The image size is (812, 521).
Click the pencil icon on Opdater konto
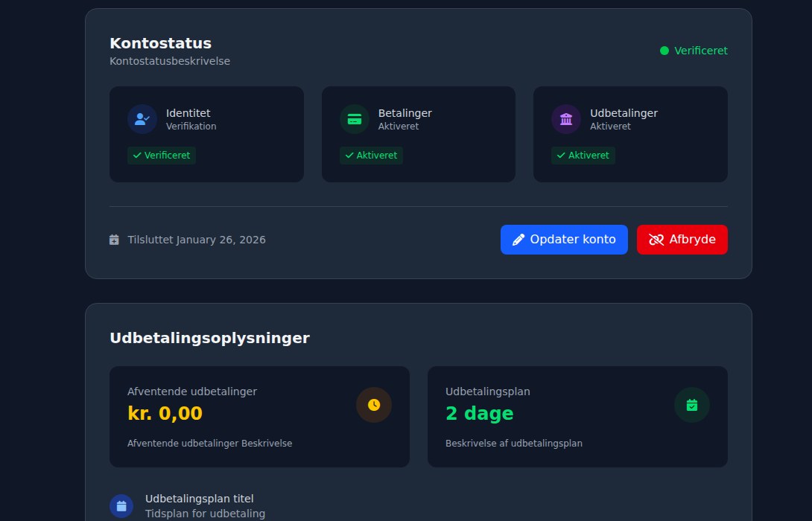point(518,240)
